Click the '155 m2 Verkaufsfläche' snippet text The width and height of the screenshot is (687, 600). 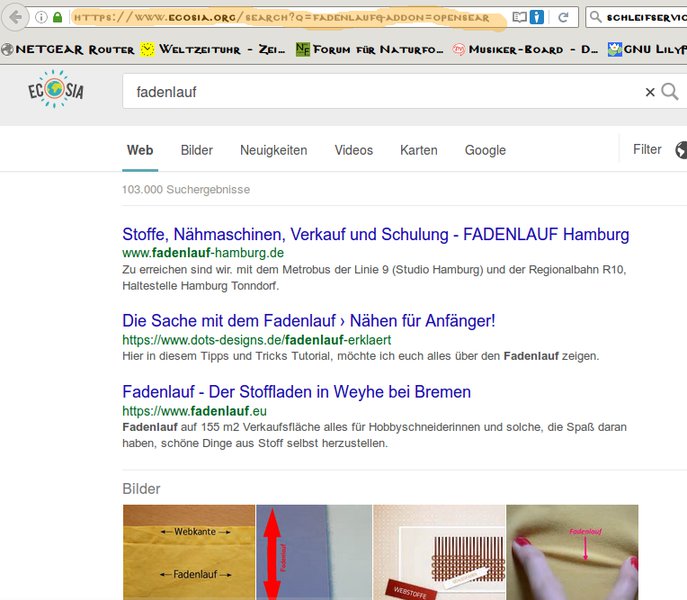click(x=374, y=435)
